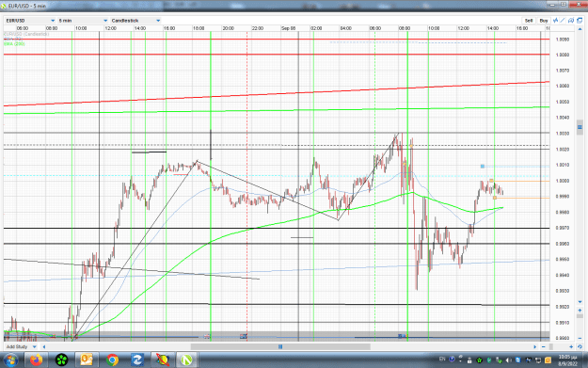Select the EUR/USD (Candlestick) legend label

point(26,34)
